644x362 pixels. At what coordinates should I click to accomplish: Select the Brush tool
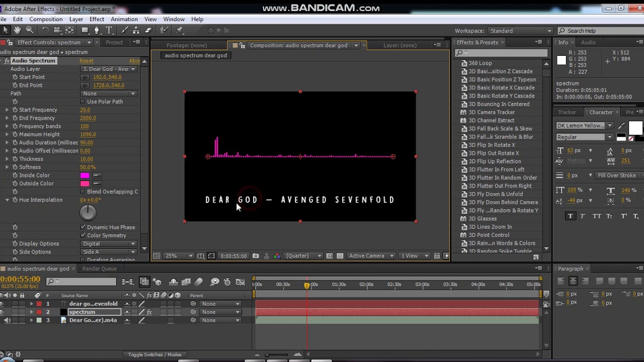coord(125,31)
